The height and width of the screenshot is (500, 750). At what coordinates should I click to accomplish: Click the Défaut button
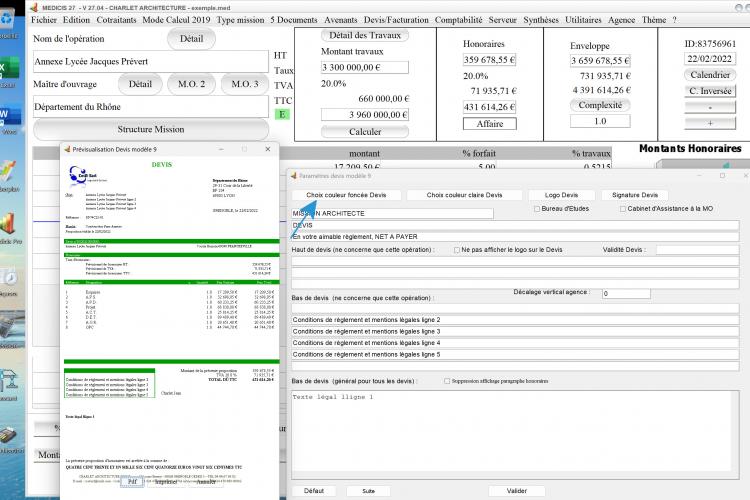pos(314,491)
